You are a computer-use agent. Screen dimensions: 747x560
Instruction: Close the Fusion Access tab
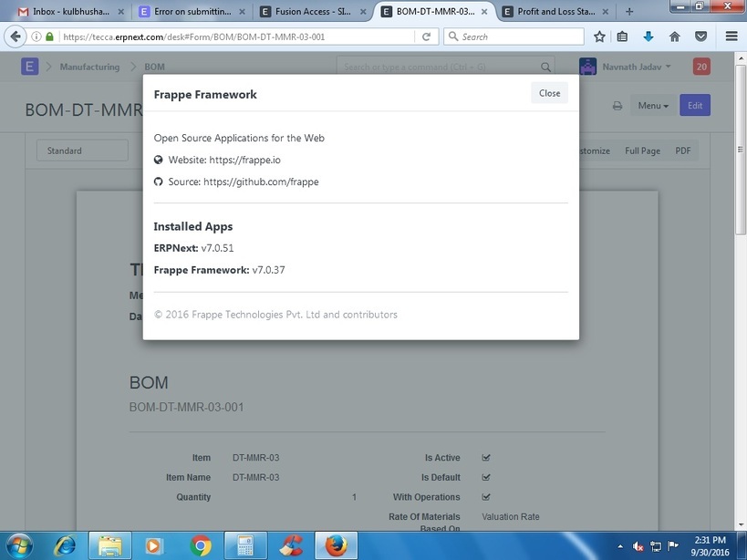pyautogui.click(x=363, y=12)
